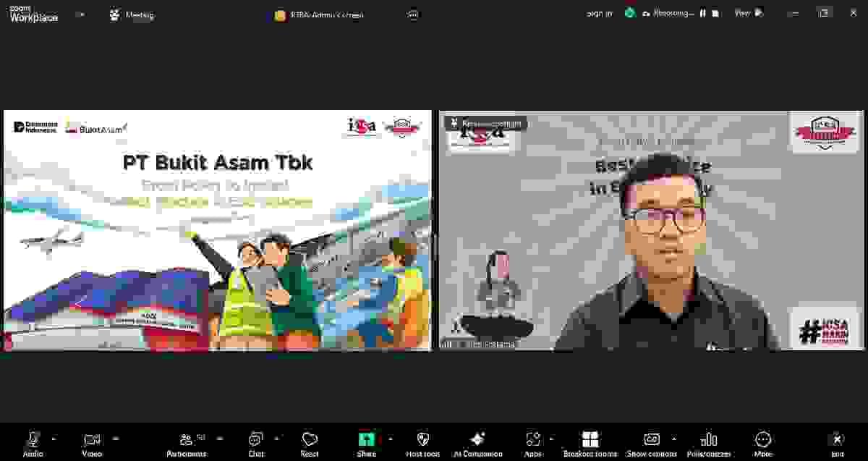The height and width of the screenshot is (461, 868).
Task: Open Breakout rooms
Action: 590,440
